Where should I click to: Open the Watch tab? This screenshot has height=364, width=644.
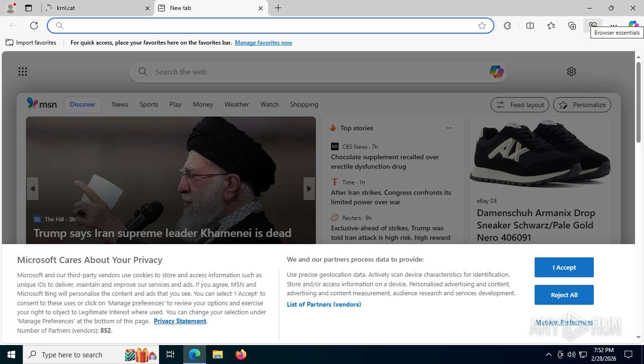269,104
